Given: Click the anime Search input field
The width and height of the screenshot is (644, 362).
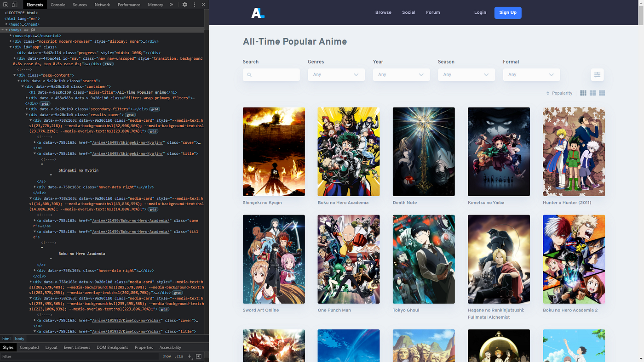Looking at the screenshot, I should click(271, 75).
